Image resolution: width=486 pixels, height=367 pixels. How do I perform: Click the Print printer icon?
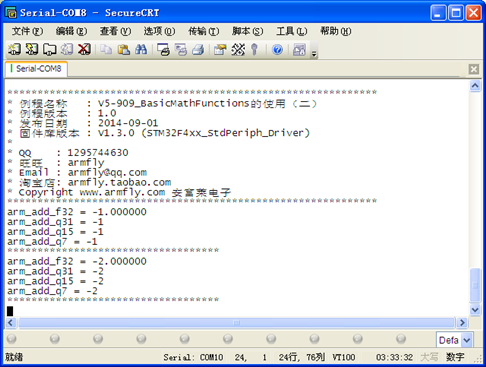click(198, 50)
